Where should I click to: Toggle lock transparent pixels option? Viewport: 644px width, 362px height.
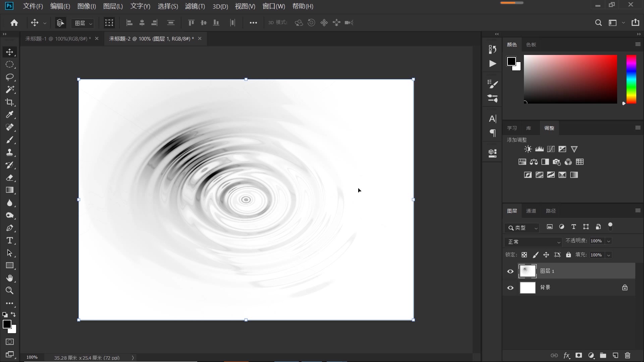524,255
